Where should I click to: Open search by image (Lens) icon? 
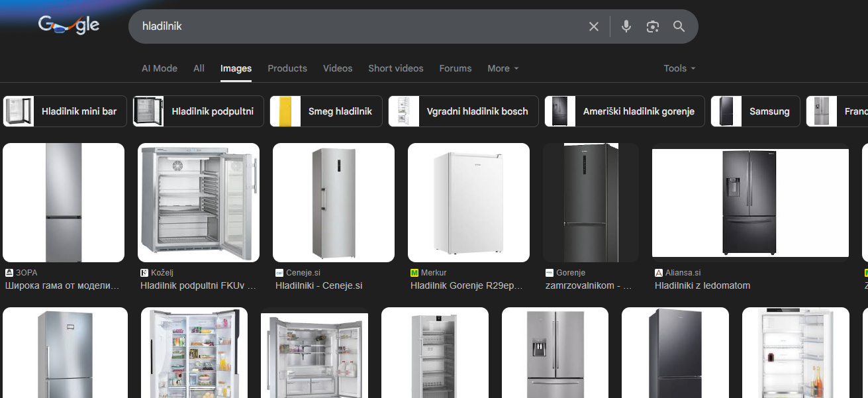[x=653, y=26]
